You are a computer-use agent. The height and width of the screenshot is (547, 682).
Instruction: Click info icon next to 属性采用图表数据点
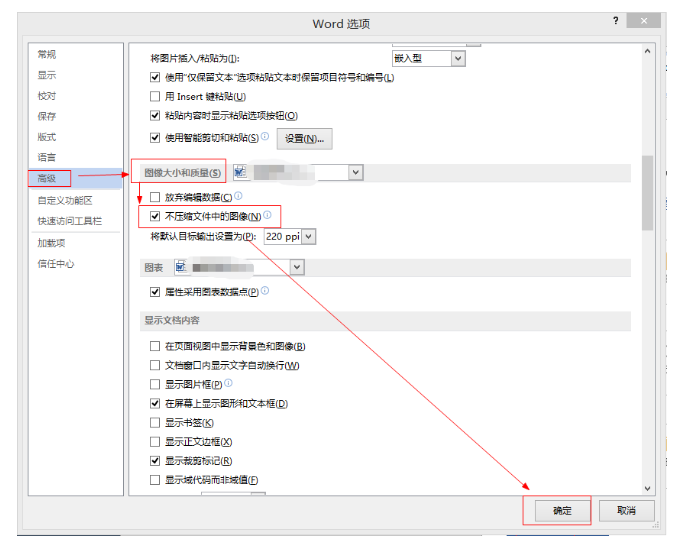[265, 290]
